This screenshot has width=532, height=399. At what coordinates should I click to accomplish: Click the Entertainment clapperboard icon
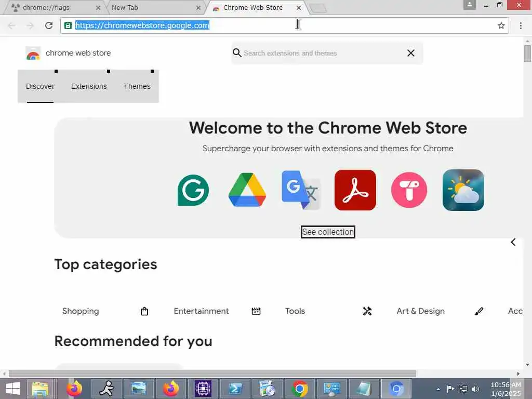point(256,311)
